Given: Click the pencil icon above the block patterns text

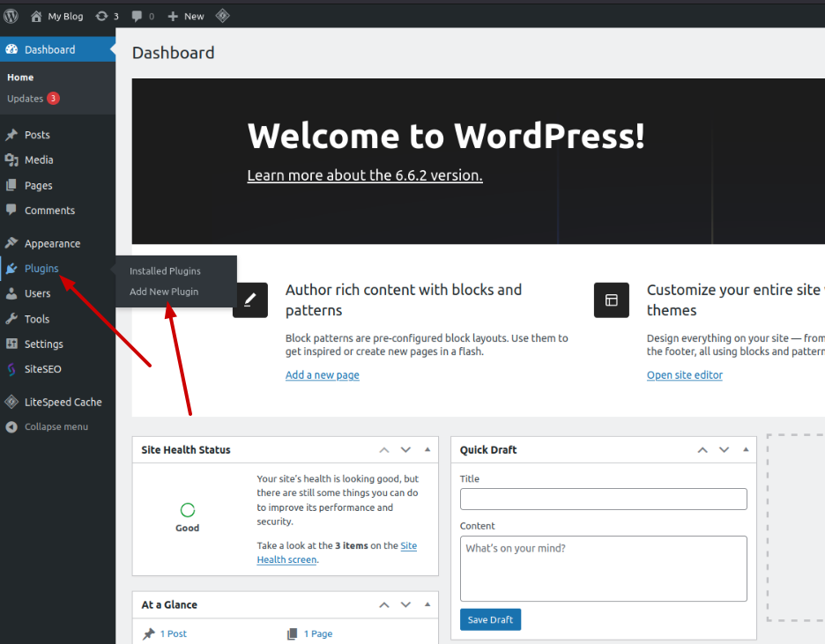Looking at the screenshot, I should click(x=249, y=300).
